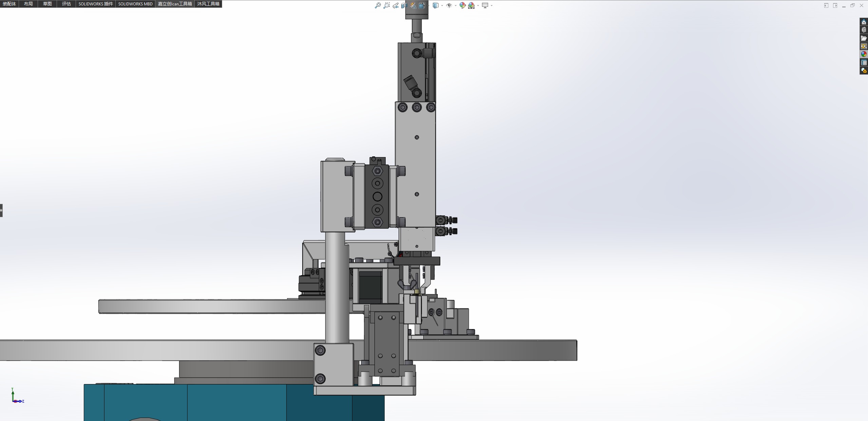
Task: Open Appearances, Scenes and Decals panel
Action: (864, 54)
